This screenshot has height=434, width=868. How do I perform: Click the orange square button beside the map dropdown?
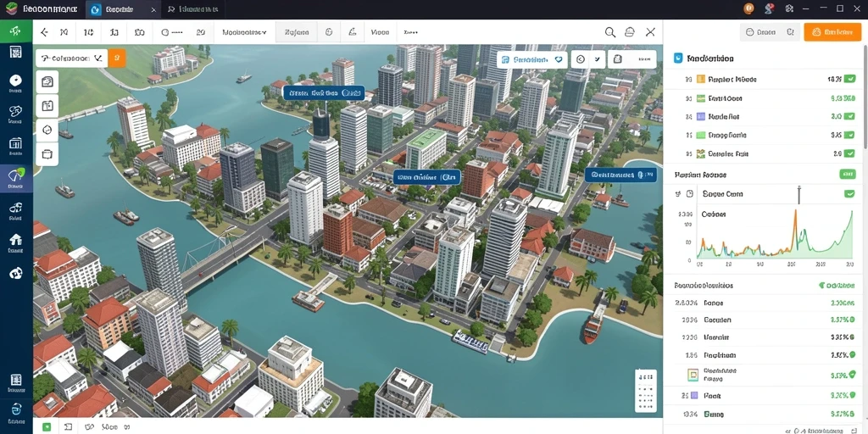click(117, 58)
